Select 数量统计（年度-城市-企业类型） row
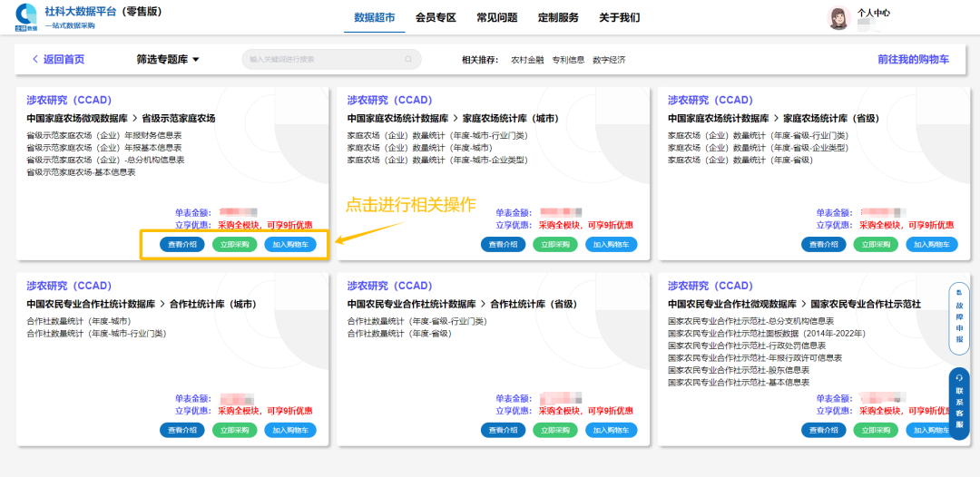 pyautogui.click(x=437, y=160)
